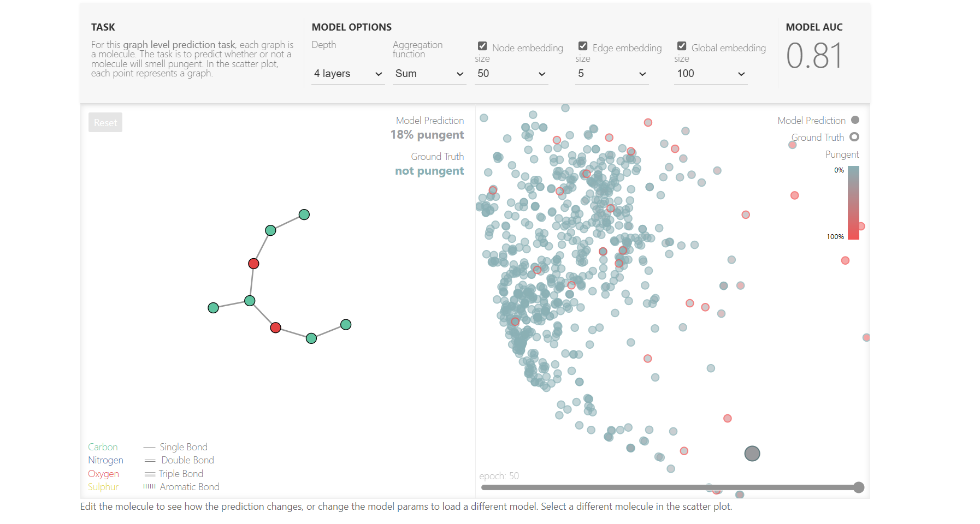The width and height of the screenshot is (980, 524).
Task: Click the pungent color gradient legend bar
Action: pos(854,203)
